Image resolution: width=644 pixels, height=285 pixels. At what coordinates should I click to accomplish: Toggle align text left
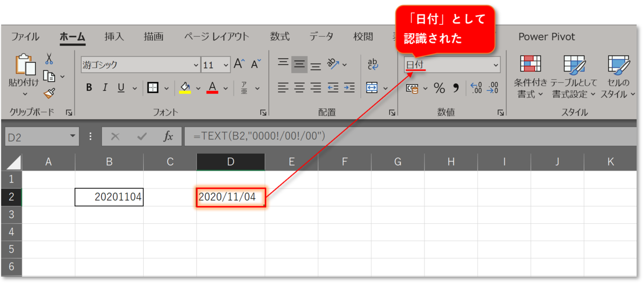[x=283, y=87]
